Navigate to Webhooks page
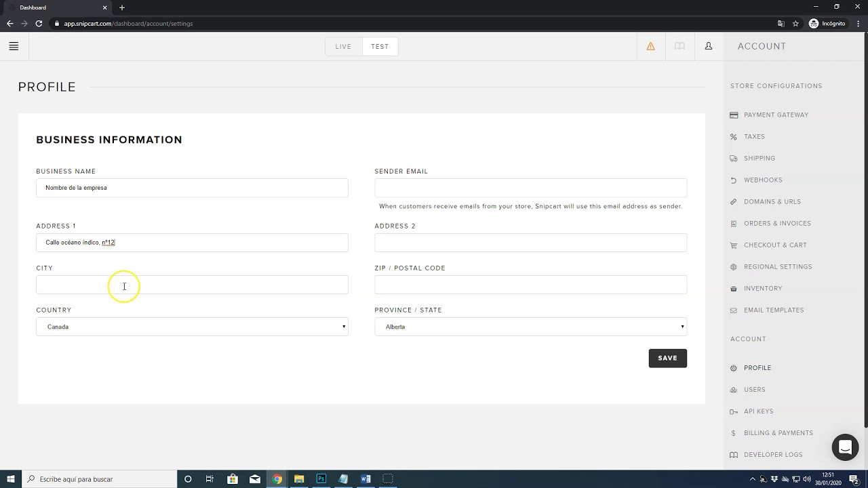 (763, 180)
